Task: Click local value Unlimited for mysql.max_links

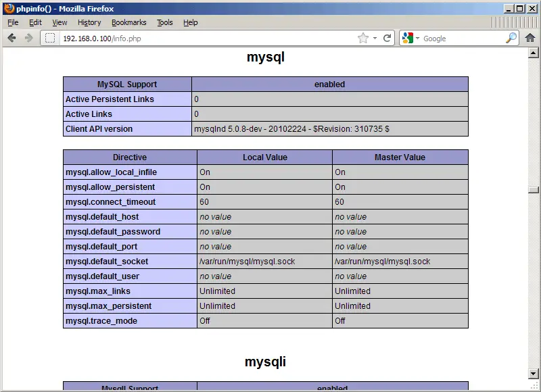Action: pyautogui.click(x=217, y=291)
